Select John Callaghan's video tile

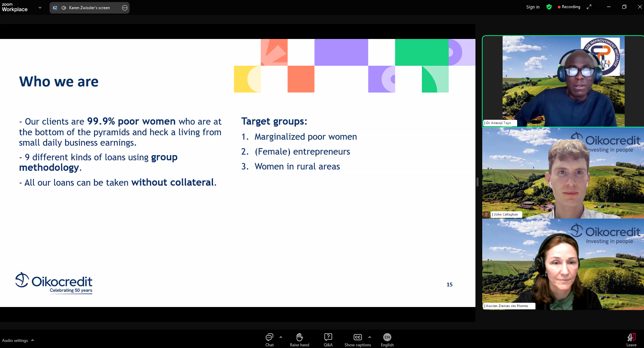point(563,173)
